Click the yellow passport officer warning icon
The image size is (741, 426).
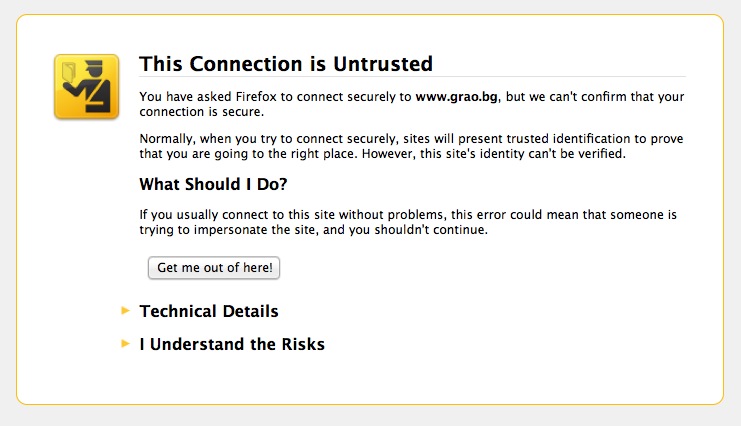coord(86,86)
